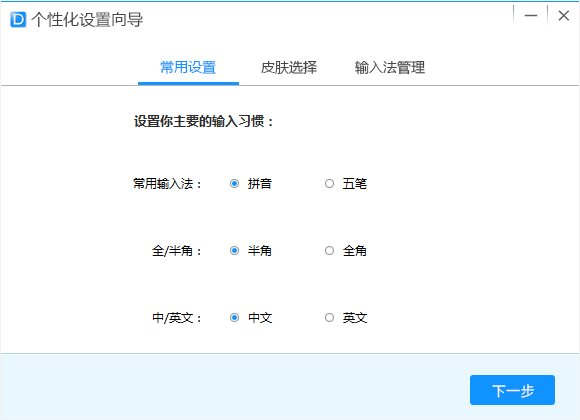Select the 半角 radio option
This screenshot has width=580, height=420.
click(x=235, y=251)
